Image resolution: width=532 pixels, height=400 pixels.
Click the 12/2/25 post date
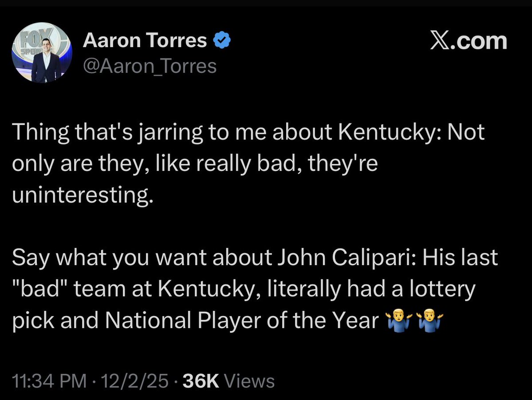coord(135,380)
